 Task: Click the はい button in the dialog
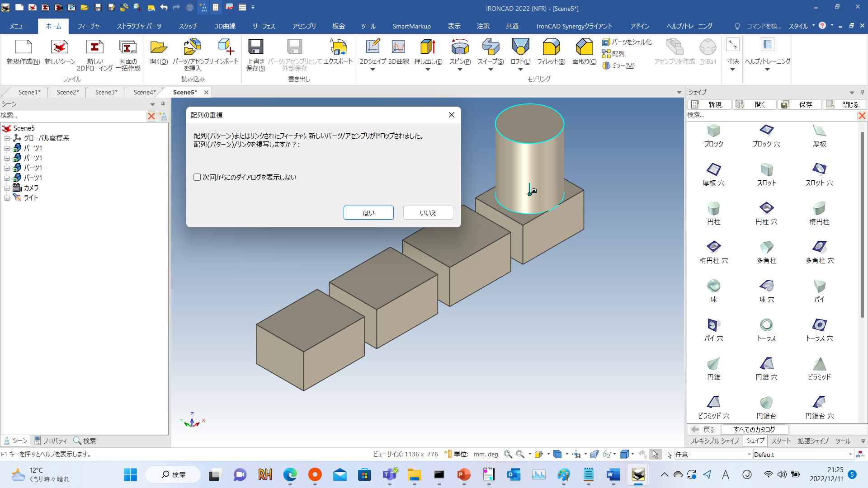[x=368, y=212]
